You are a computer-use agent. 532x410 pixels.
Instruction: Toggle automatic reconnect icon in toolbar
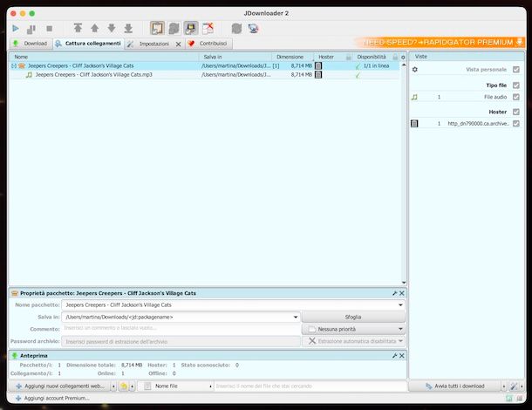(174, 28)
